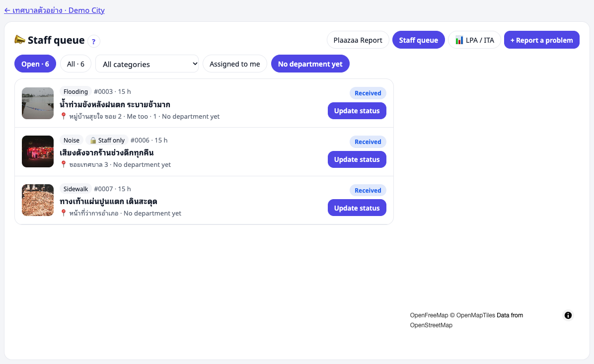The height and width of the screenshot is (364, 594).
Task: Switch to the Plaazaa Report tab
Action: pos(358,40)
